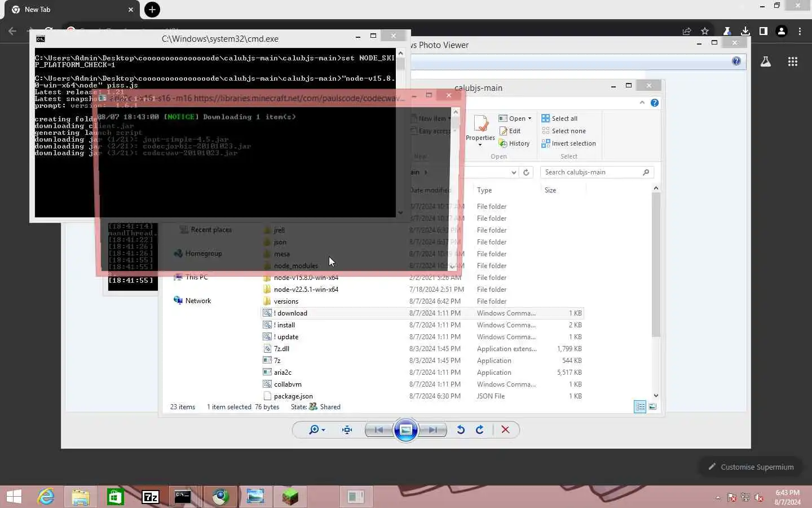Click the share page icon in browser toolbar
812x508 pixels.
[x=687, y=31]
